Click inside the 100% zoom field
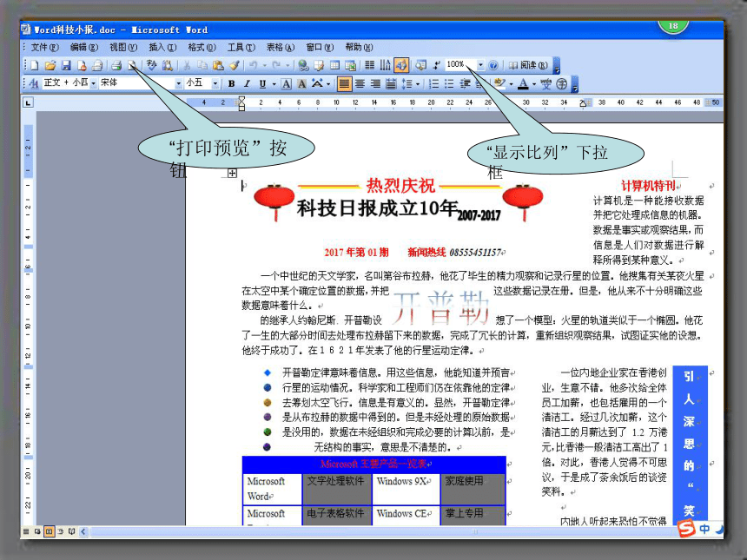 tap(459, 65)
